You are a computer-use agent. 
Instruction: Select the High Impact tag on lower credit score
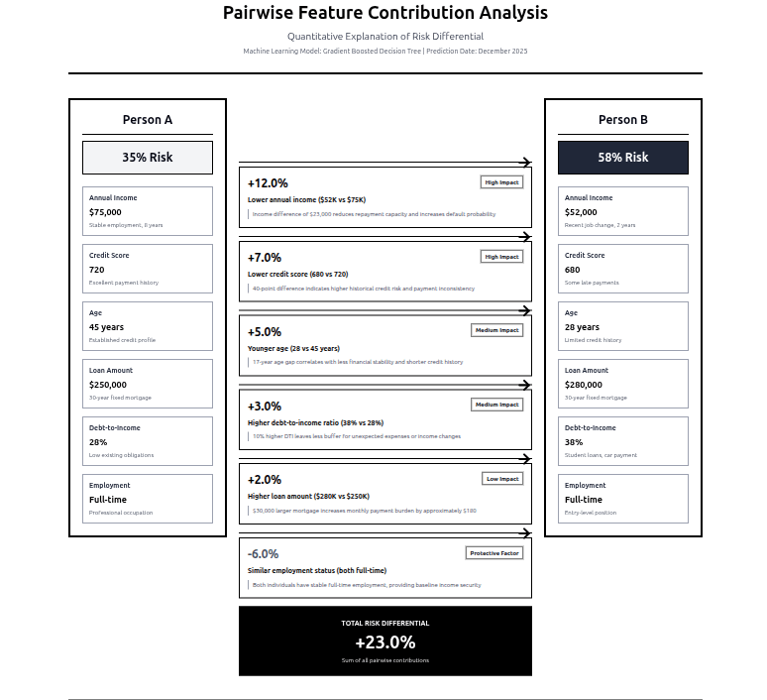tap(501, 257)
